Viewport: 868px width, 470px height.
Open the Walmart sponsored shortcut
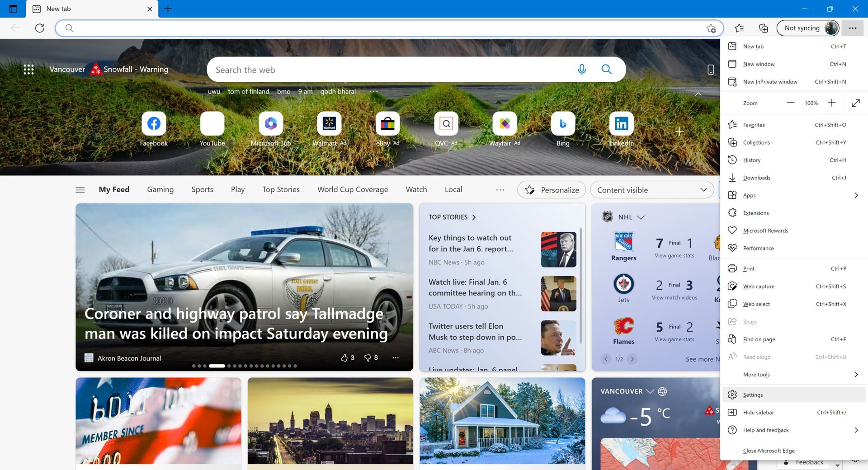tap(329, 124)
